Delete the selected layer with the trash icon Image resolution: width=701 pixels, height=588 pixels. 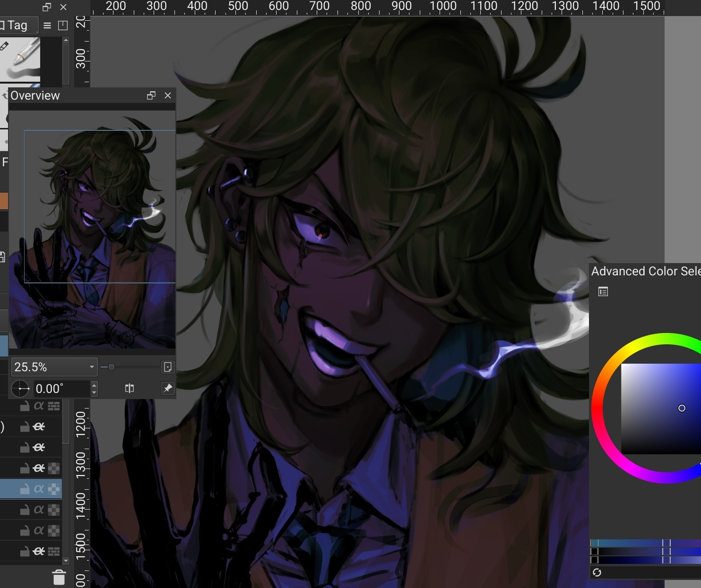click(x=59, y=577)
